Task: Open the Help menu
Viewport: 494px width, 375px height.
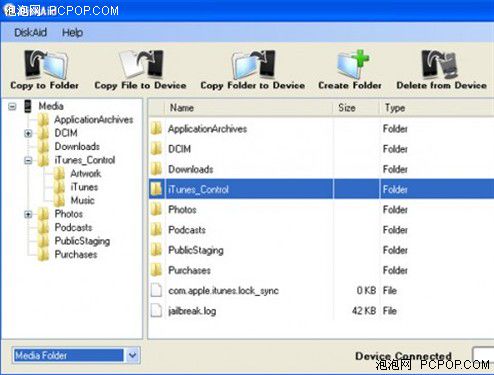Action: tap(72, 33)
